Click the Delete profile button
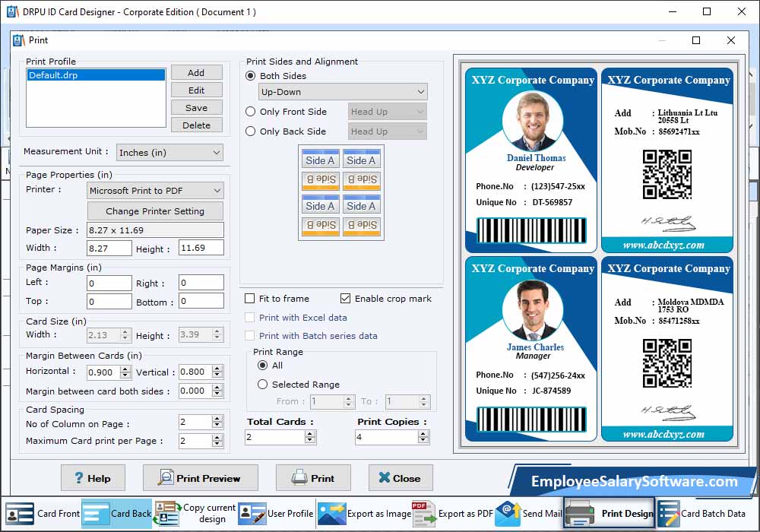The width and height of the screenshot is (760, 532). pos(196,125)
